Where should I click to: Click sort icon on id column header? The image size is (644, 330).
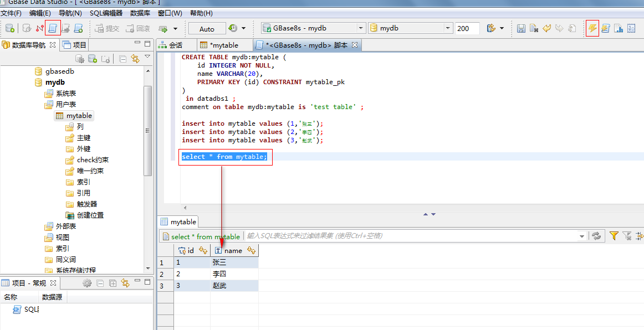tap(203, 250)
